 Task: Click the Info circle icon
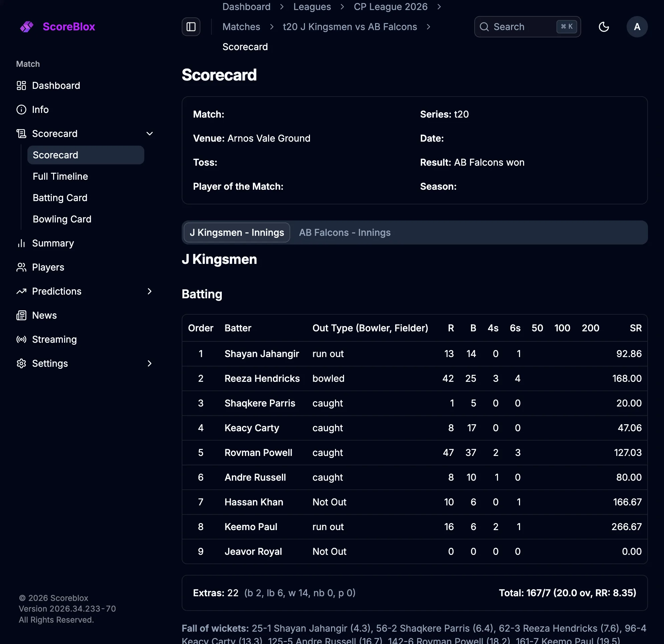point(21,110)
